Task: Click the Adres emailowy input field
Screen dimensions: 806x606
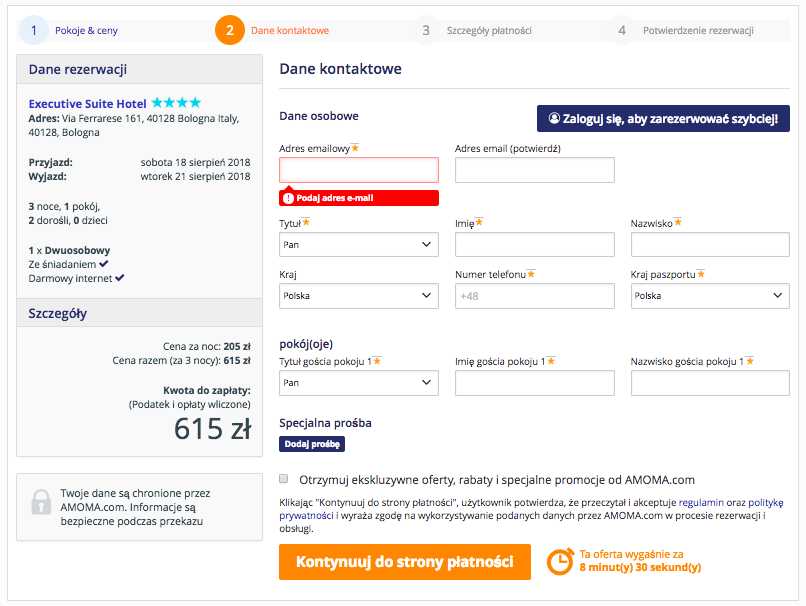Action: tap(359, 170)
